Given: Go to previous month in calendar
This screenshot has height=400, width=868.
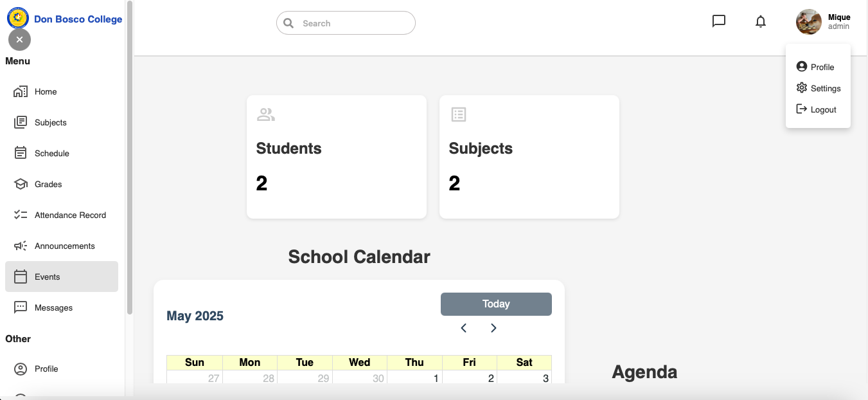Looking at the screenshot, I should (464, 328).
